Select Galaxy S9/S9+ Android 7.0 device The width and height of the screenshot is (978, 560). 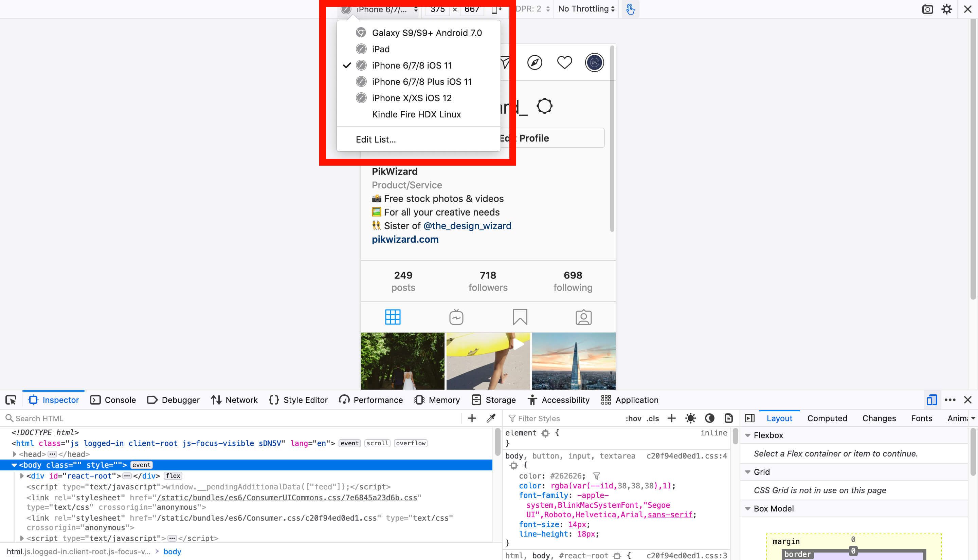(x=419, y=33)
